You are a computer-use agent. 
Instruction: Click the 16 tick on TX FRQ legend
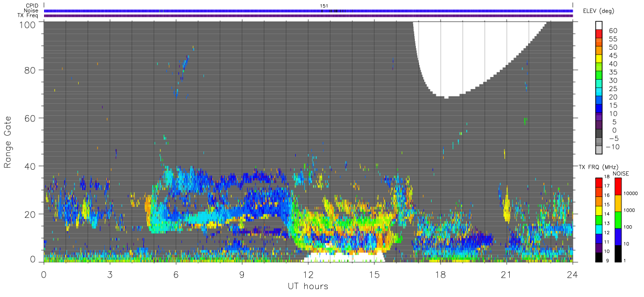click(x=607, y=195)
